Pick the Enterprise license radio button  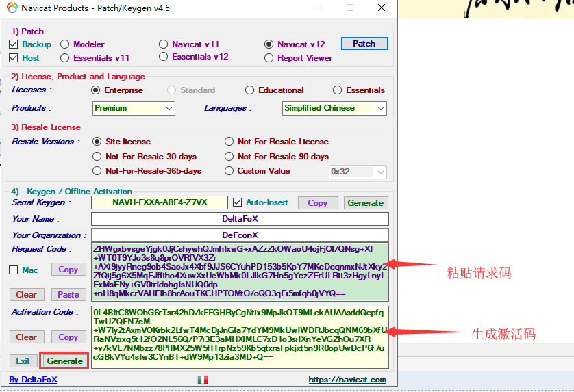[95, 90]
